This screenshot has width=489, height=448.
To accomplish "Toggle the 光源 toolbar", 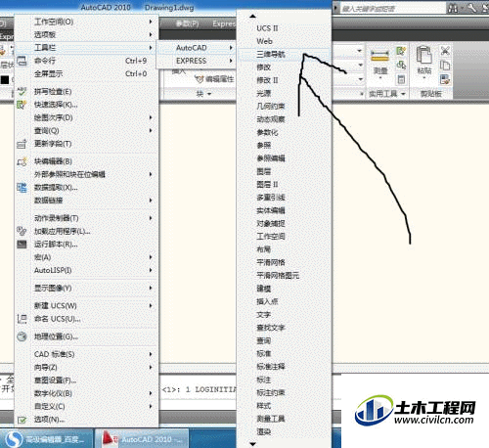I will coord(284,93).
